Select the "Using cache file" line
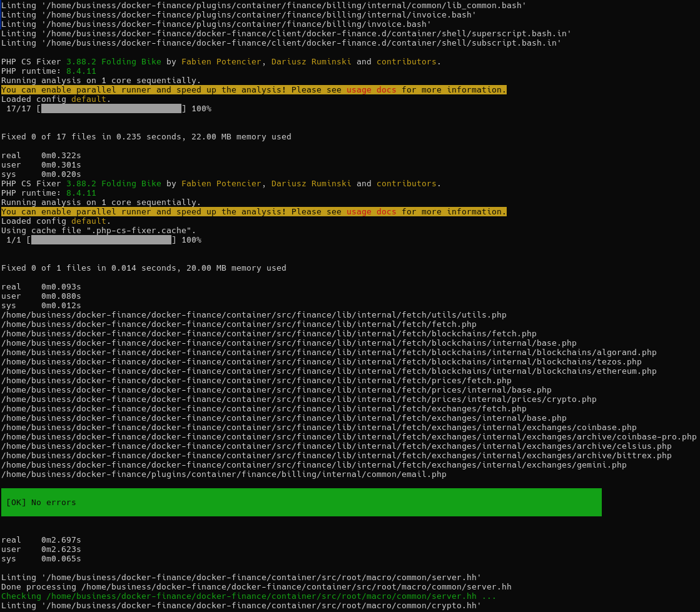Viewport: 700px width, 612px height. [x=98, y=231]
